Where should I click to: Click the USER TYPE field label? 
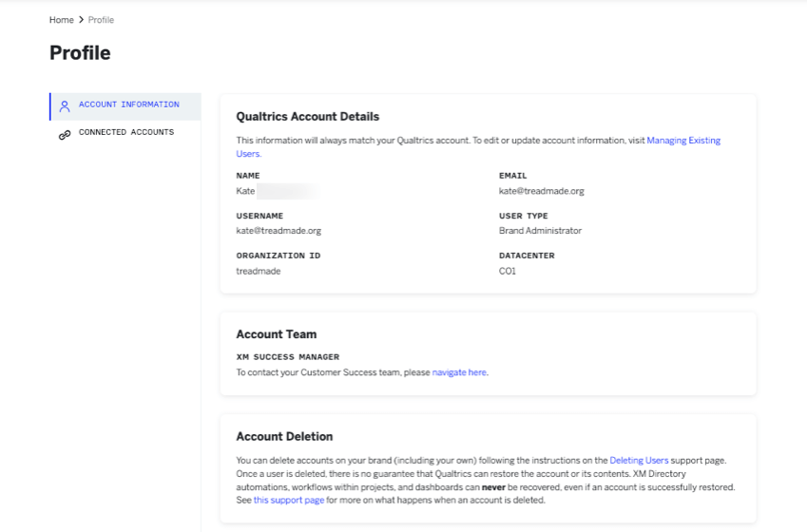[523, 216]
